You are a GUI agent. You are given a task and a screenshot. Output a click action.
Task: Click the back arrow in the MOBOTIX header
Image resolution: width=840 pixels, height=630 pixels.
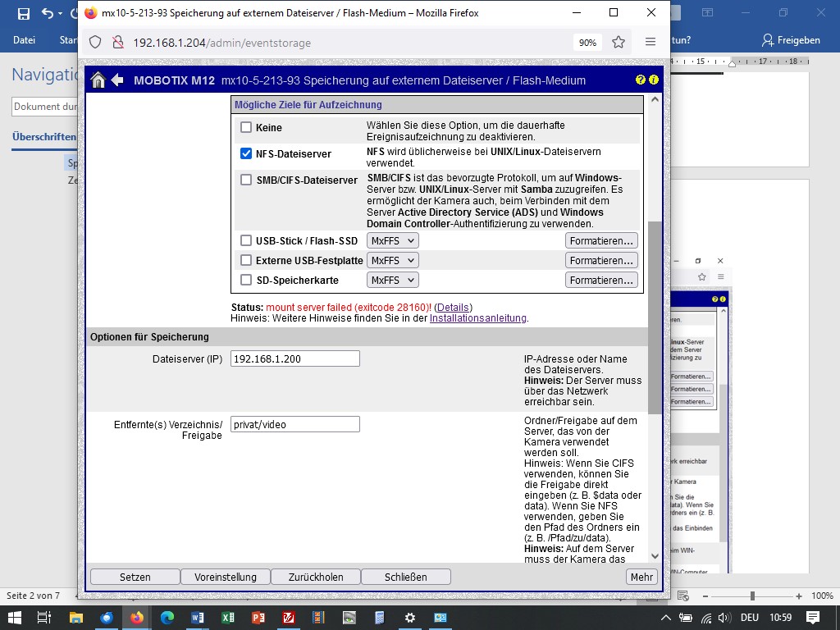pyautogui.click(x=117, y=80)
